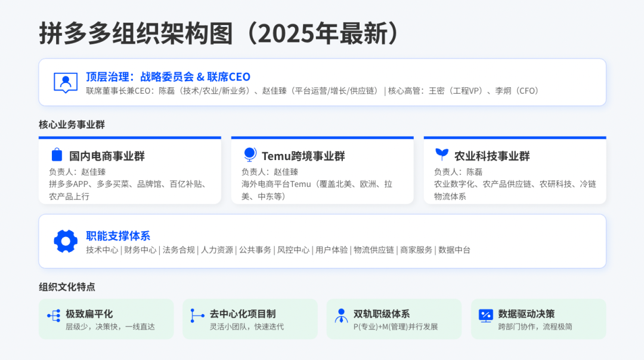644x360 pixels.
Task: Click the sprout icon beside 农业科技事业群
Action: tap(442, 155)
